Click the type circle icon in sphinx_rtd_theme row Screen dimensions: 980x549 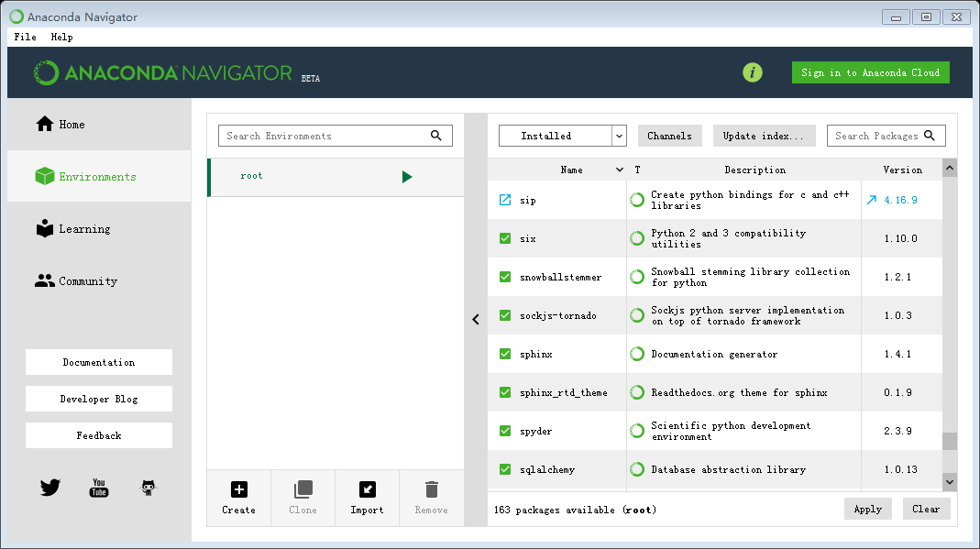click(x=637, y=392)
